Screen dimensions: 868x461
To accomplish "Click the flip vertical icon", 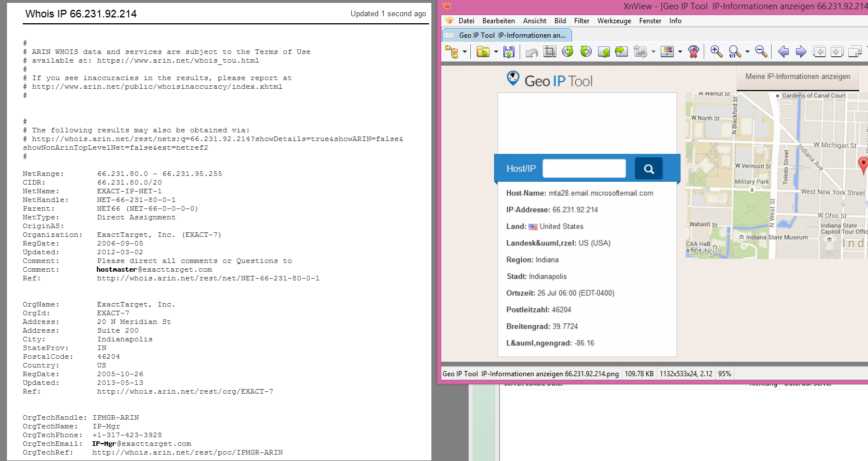I will coord(604,52).
